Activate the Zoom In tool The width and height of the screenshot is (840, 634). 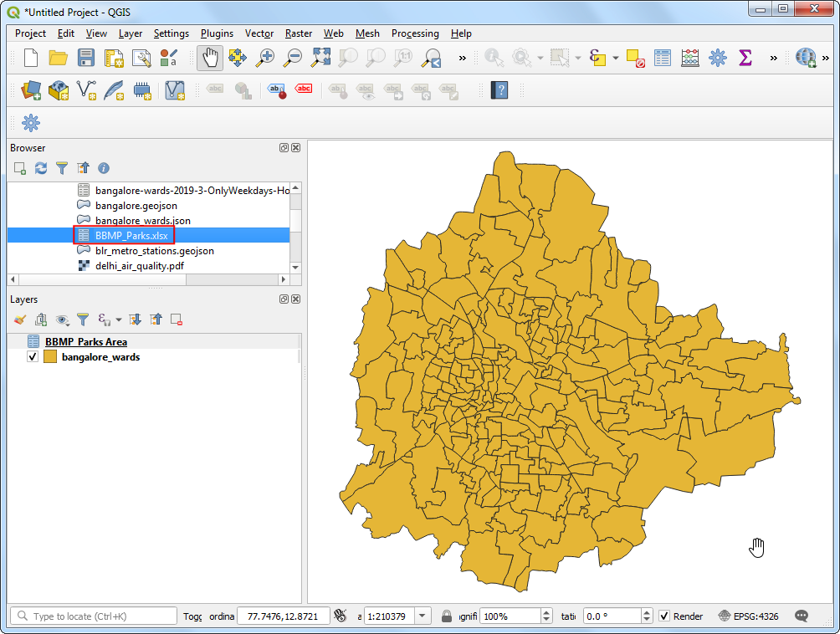point(264,58)
